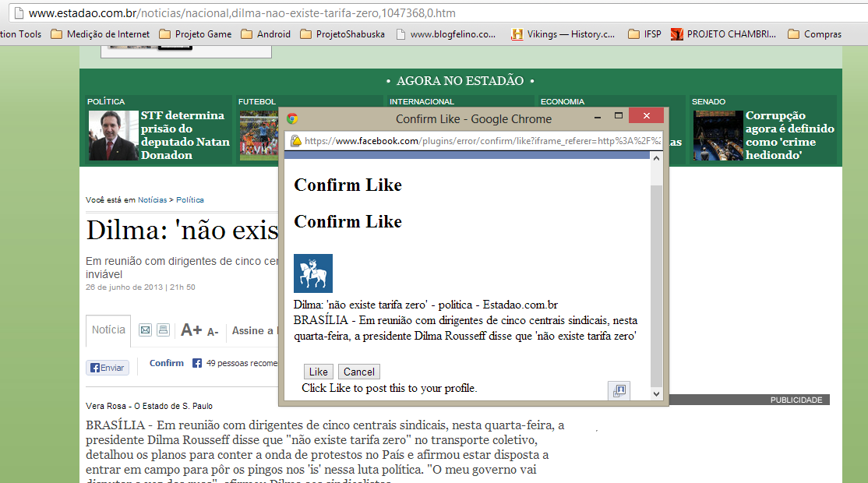868x483 pixels.
Task: Click the print article icon
Action: (163, 330)
